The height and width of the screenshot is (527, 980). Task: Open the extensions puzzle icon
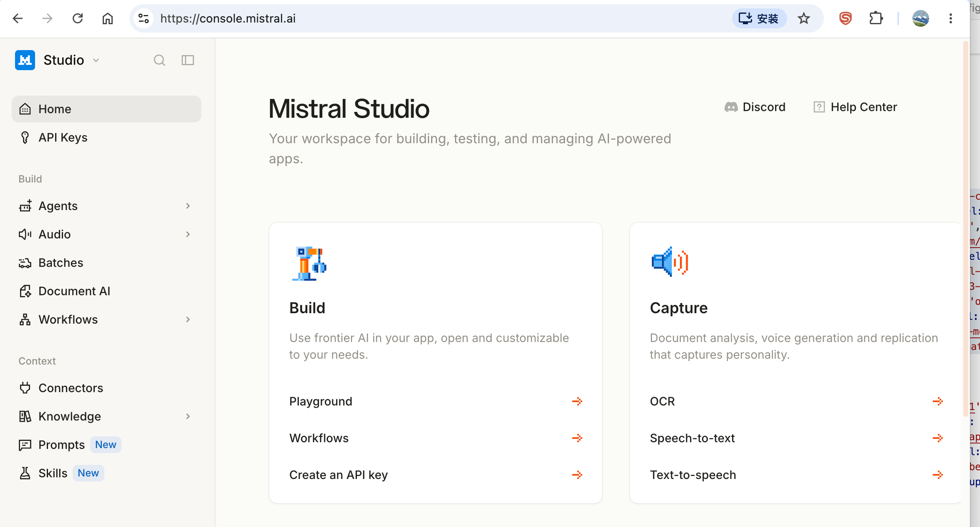[x=876, y=18]
